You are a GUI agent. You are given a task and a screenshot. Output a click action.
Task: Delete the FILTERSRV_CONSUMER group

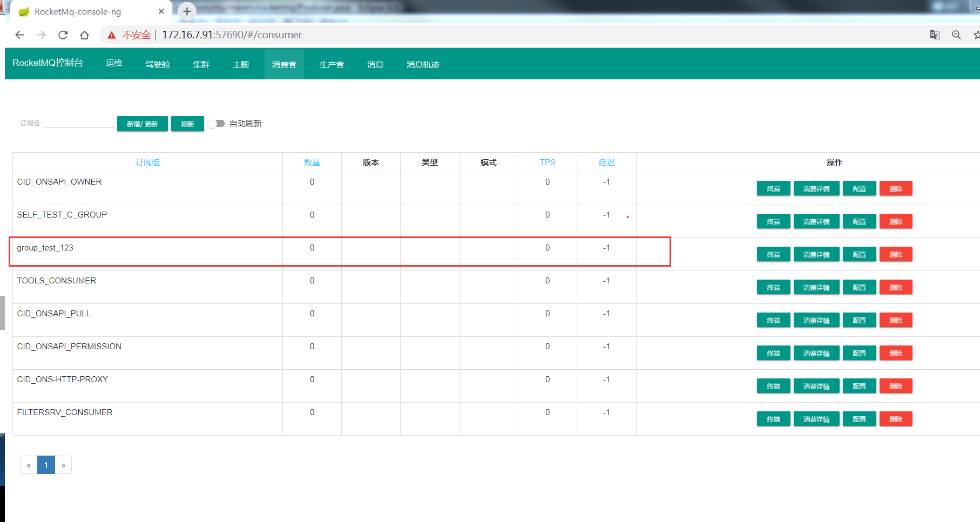(x=896, y=419)
